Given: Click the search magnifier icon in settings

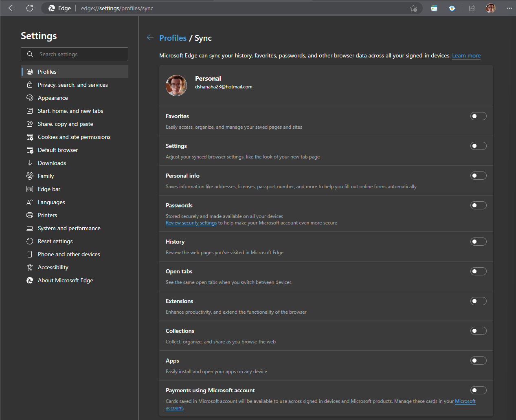Looking at the screenshot, I should click(30, 54).
